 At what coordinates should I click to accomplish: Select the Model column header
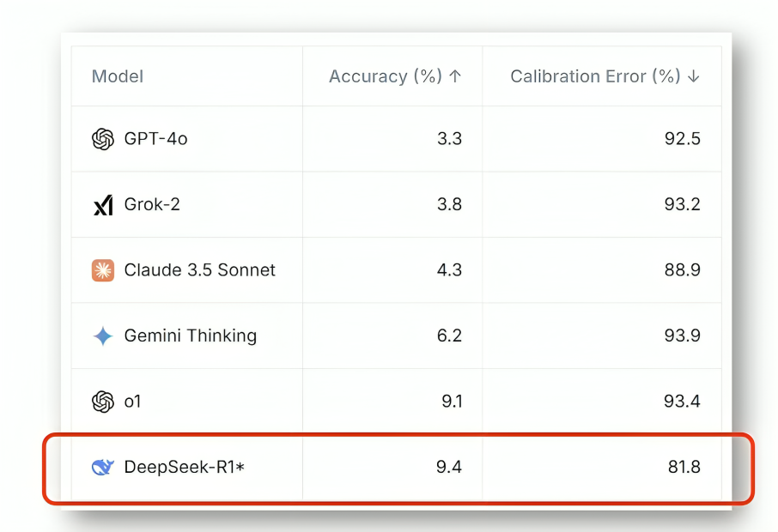(118, 76)
